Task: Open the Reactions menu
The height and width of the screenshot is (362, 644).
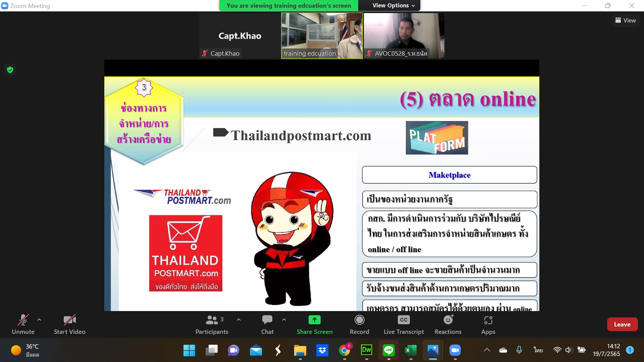Action: 448,324
